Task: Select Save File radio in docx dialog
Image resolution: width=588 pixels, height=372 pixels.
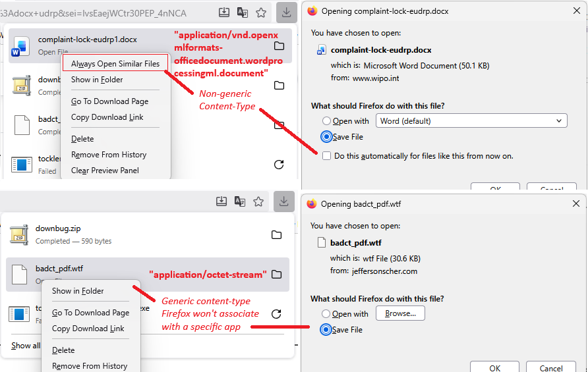Action: tap(326, 137)
